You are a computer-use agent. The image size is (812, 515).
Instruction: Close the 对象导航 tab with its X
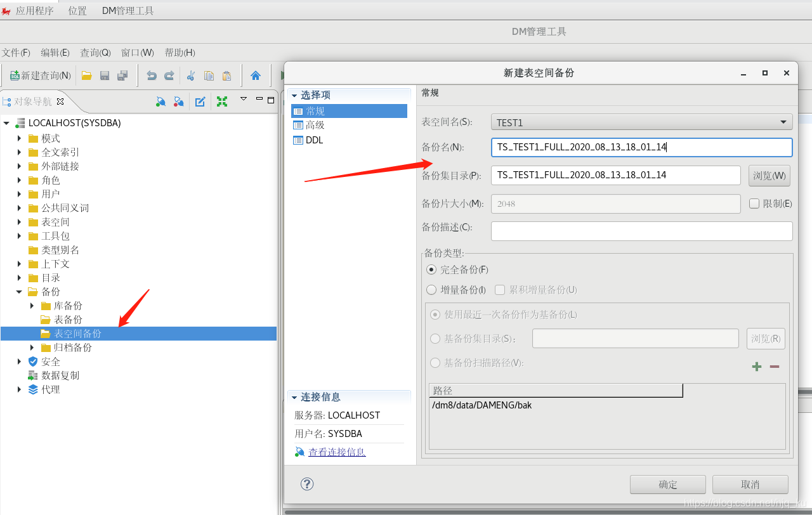click(60, 101)
